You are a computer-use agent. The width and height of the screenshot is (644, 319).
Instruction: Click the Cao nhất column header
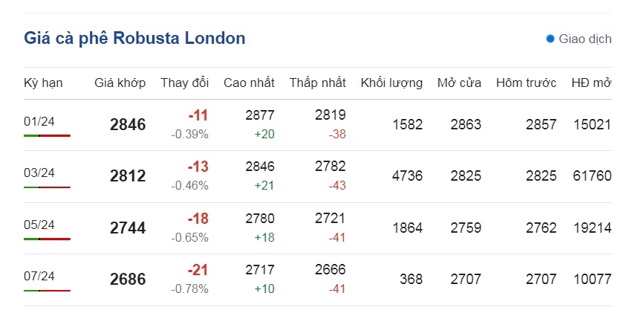coord(249,83)
